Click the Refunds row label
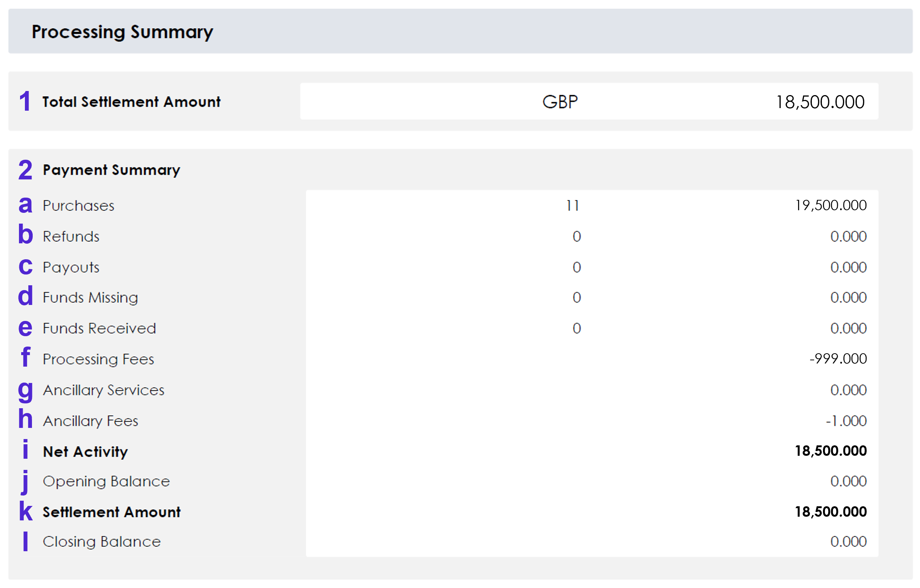Screen dimensions: 920x588 click(71, 237)
